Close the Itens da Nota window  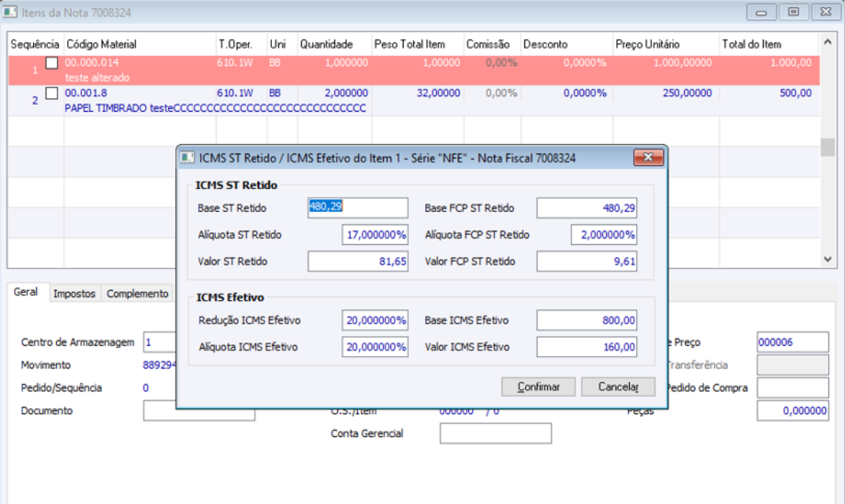(x=825, y=12)
